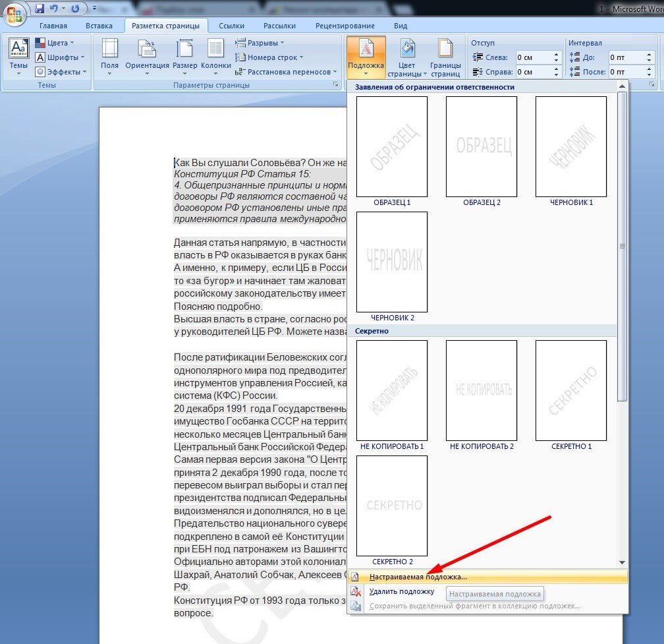Screen dimensions: 664x644
Task: Open Цвета theme colors menu
Action: [55, 43]
